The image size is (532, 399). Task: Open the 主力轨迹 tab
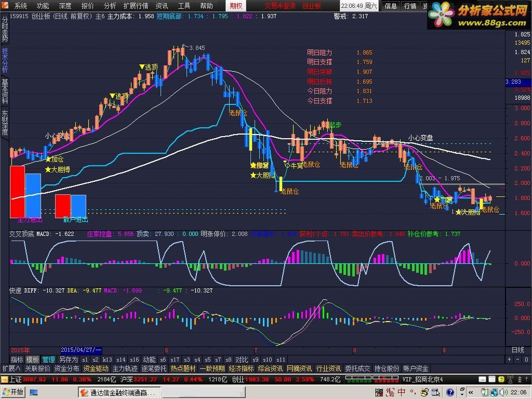pyautogui.click(x=125, y=368)
